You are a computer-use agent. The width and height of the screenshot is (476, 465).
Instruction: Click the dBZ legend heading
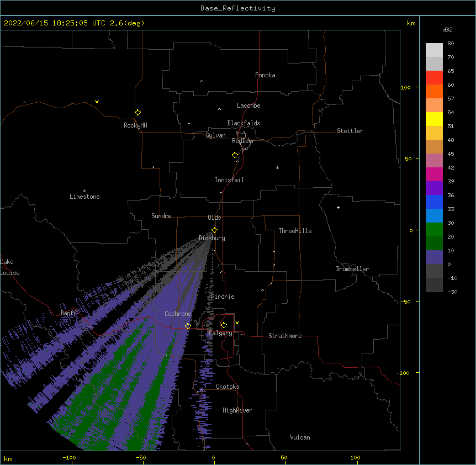click(447, 30)
